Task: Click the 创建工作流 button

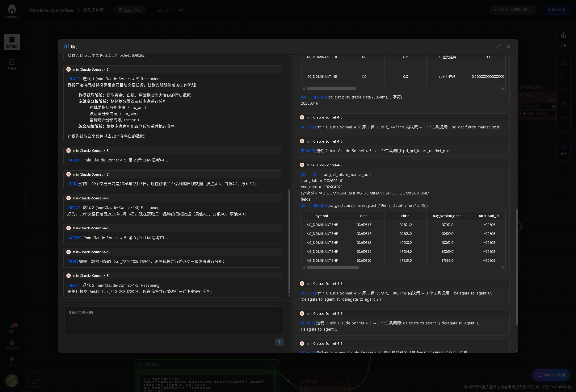Action: [x=130, y=10]
